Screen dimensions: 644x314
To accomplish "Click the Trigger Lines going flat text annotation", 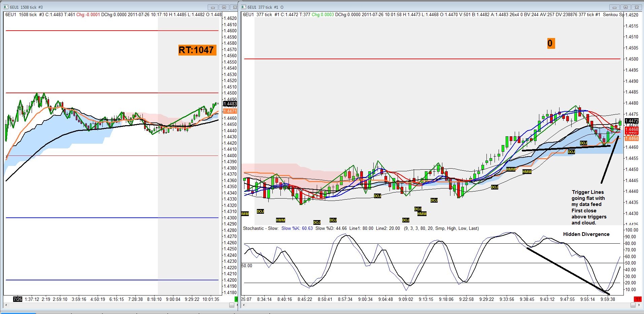I will coord(589,207).
